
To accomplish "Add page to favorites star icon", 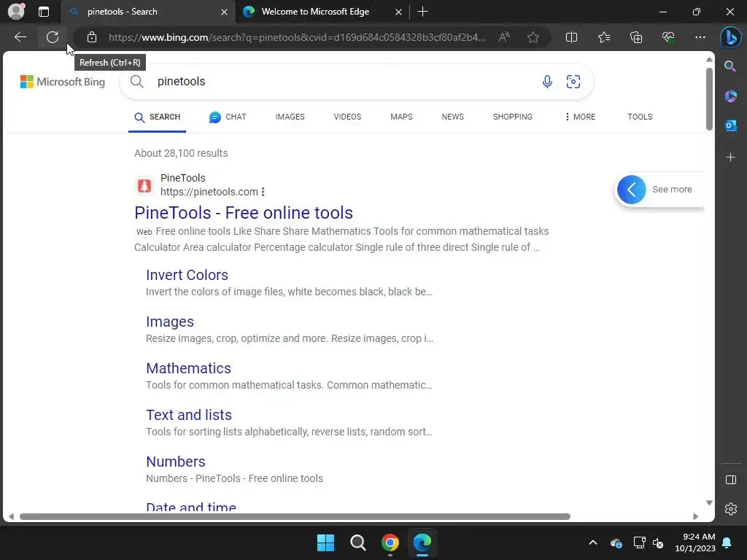I will click(533, 37).
